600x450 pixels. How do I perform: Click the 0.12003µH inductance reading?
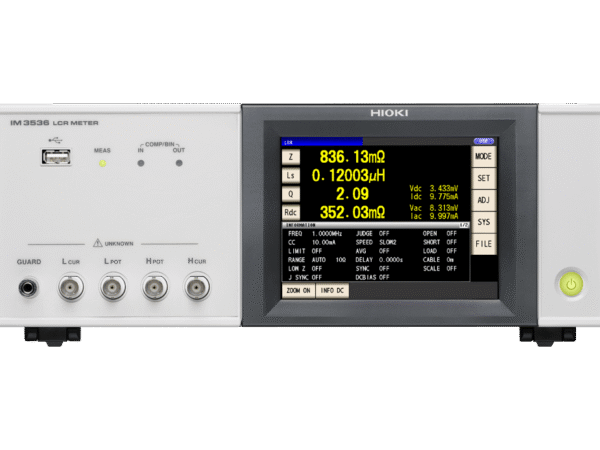349,175
